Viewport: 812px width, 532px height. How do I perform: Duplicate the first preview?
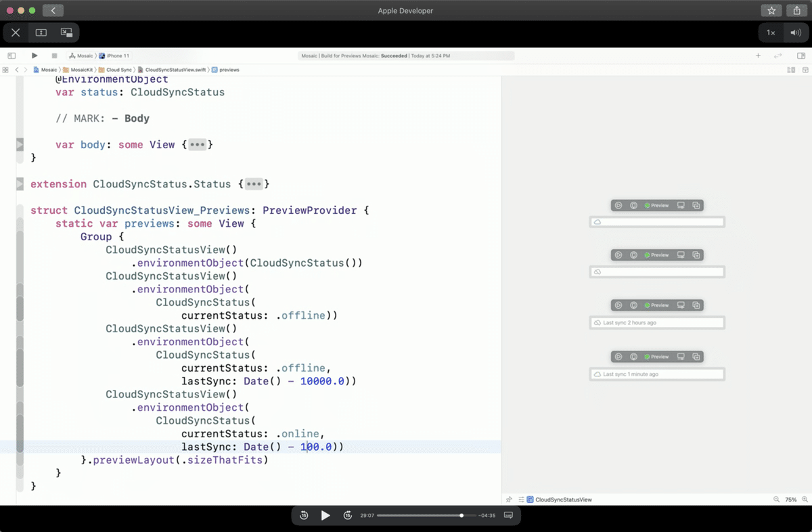coord(696,205)
